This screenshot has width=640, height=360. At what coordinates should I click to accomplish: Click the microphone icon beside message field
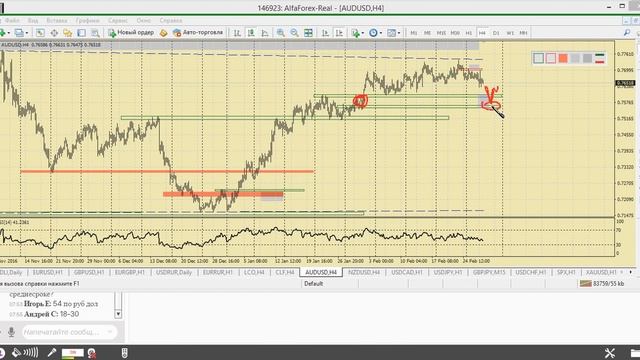click(11, 332)
